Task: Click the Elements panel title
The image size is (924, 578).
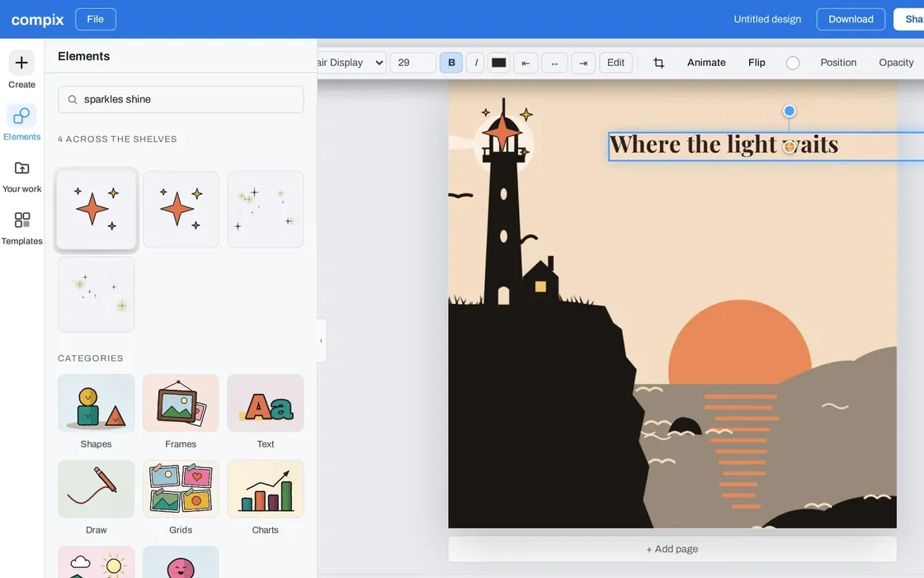Action: point(83,56)
